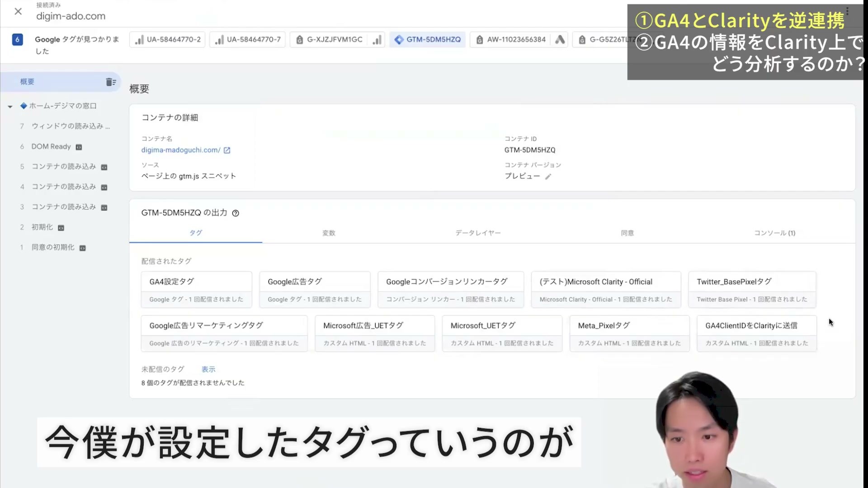This screenshot has width=868, height=488.
Task: Select event 1 同意の初期化
Action: click(53, 247)
